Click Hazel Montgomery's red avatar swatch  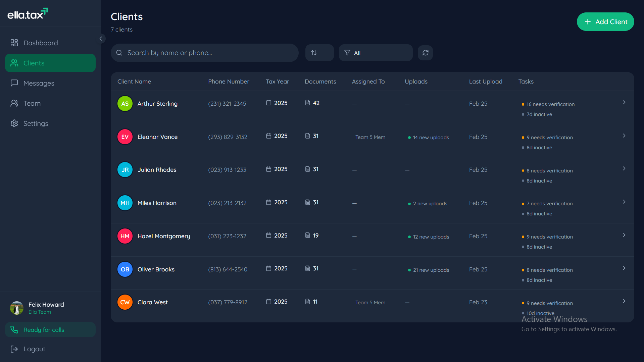(125, 236)
